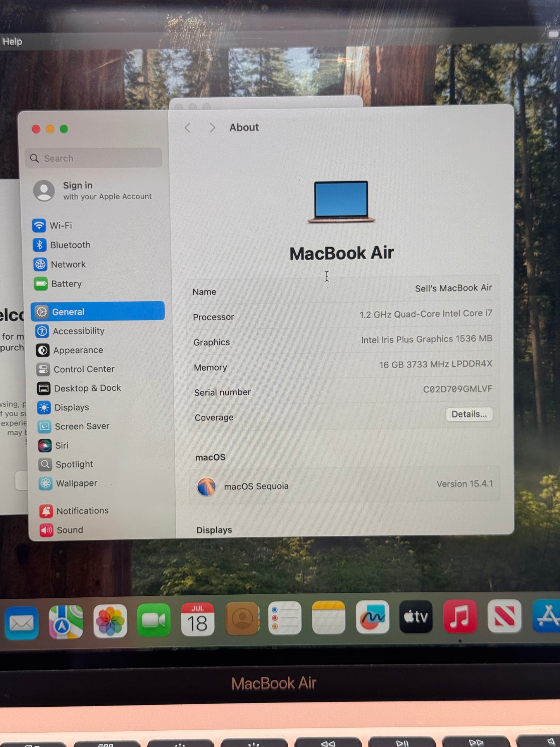Go forward using the right chevron
This screenshot has width=560, height=747.
[x=212, y=128]
